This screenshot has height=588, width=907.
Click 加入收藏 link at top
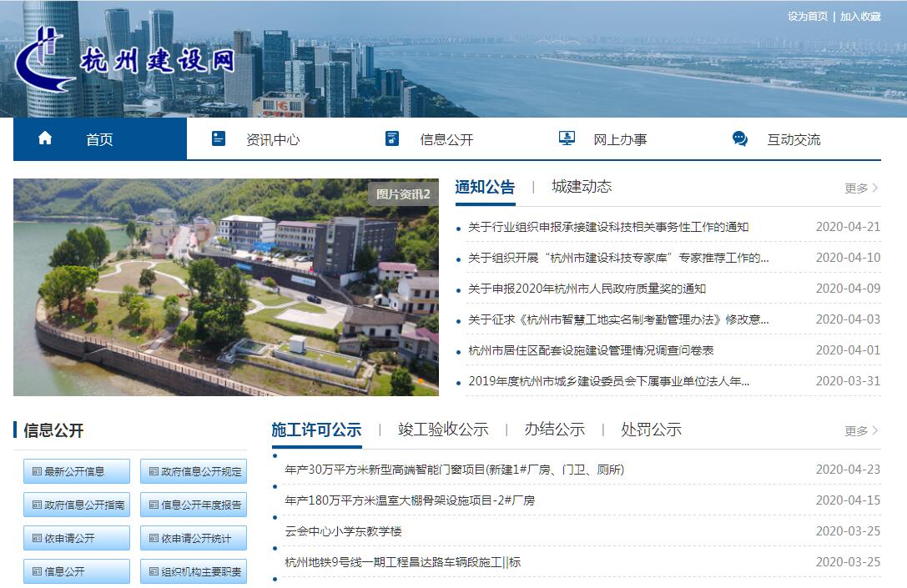pyautogui.click(x=860, y=16)
